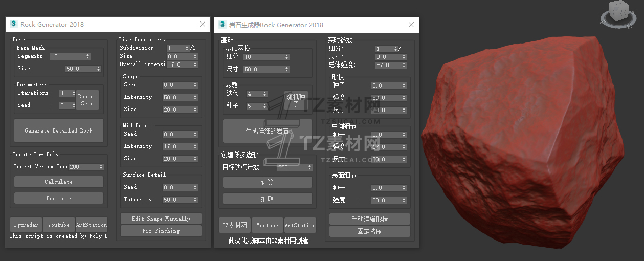Click the 手动编辑形状 button
The width and height of the screenshot is (644, 261).
point(370,219)
